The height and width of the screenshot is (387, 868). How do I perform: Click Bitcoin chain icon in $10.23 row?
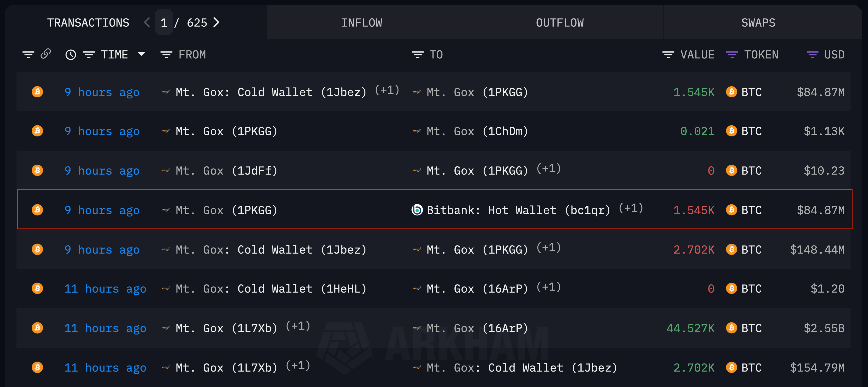(37, 170)
